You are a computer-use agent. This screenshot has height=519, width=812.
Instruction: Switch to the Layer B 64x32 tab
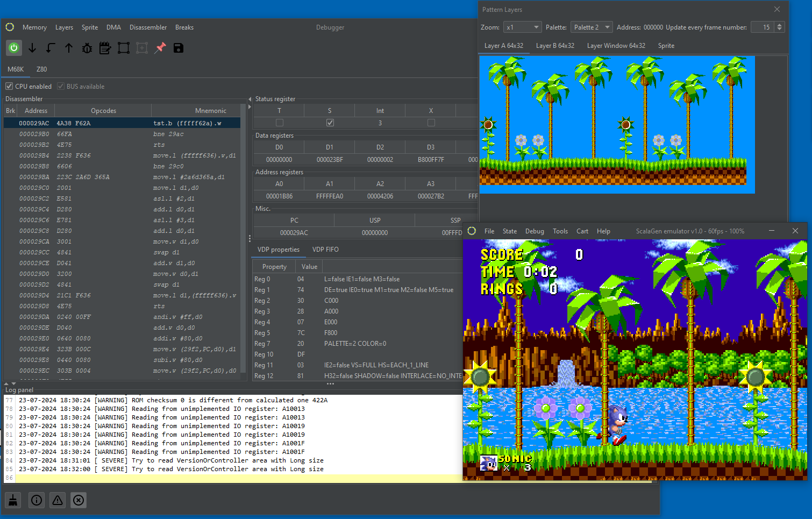(555, 46)
